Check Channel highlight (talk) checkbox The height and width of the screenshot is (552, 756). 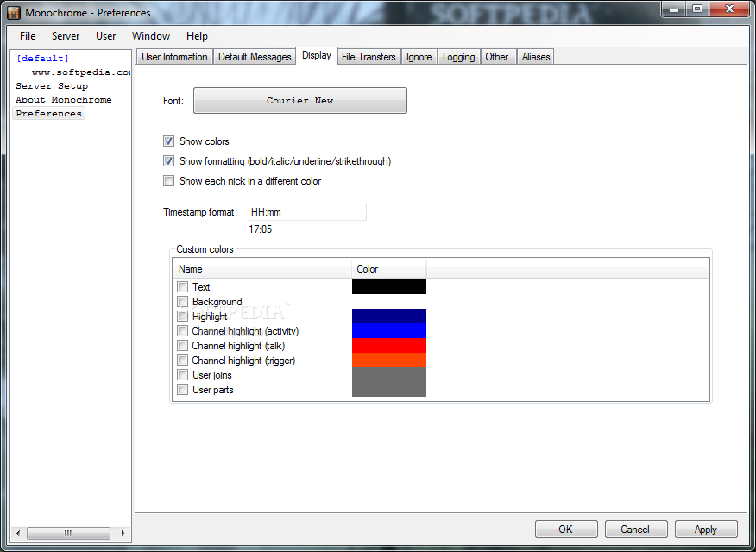click(182, 345)
